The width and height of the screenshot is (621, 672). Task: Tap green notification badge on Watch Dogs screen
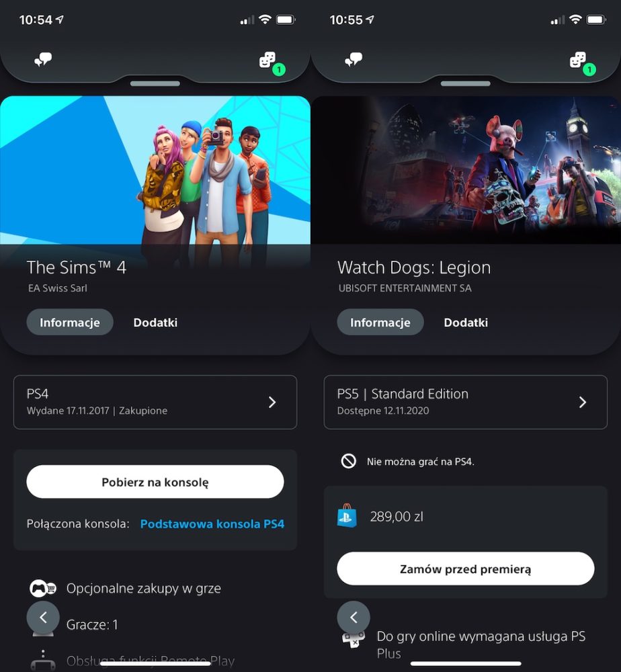(x=589, y=69)
